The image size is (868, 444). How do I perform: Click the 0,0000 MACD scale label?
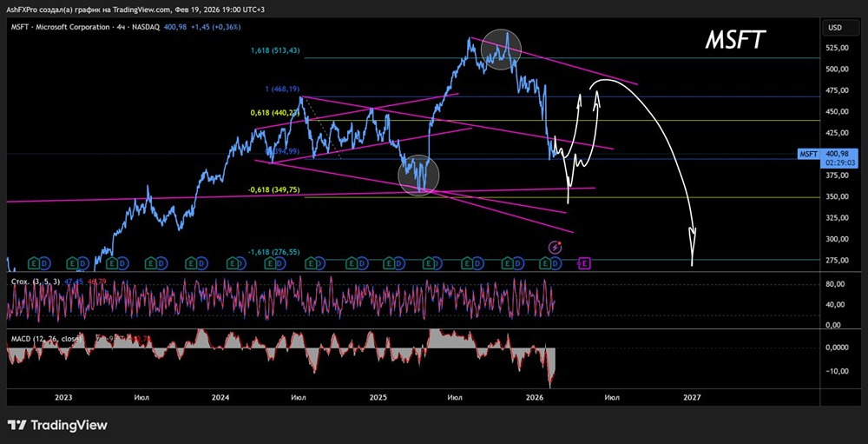coord(837,348)
